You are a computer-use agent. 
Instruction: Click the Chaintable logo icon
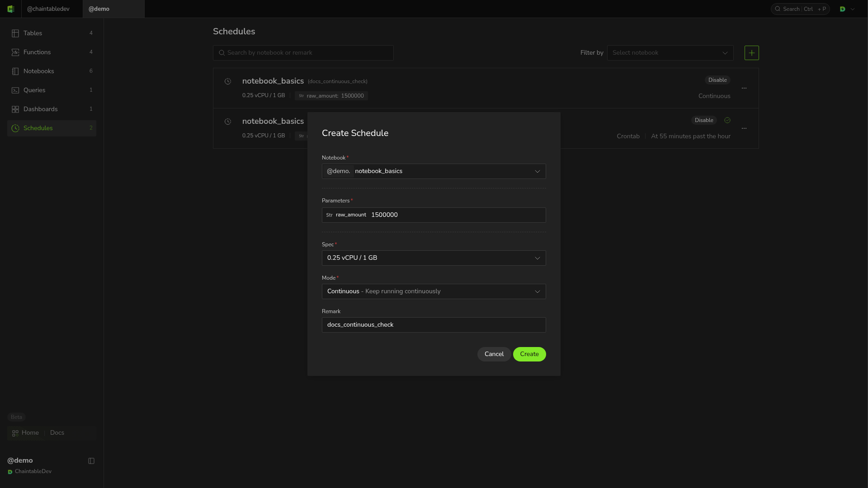coord(11,9)
